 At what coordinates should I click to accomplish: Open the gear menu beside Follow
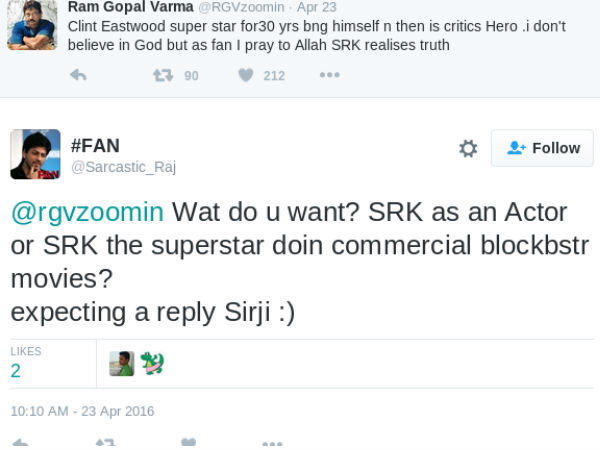468,148
